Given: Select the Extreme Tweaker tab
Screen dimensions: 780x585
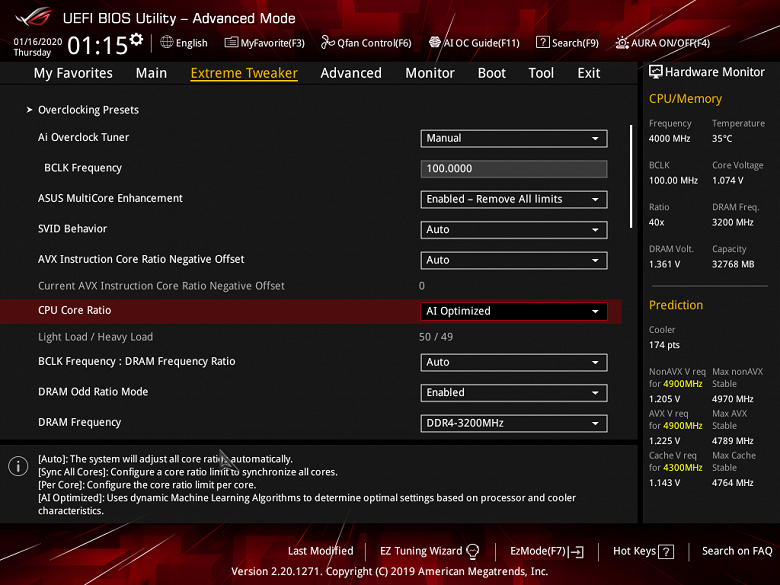Looking at the screenshot, I should pos(244,73).
